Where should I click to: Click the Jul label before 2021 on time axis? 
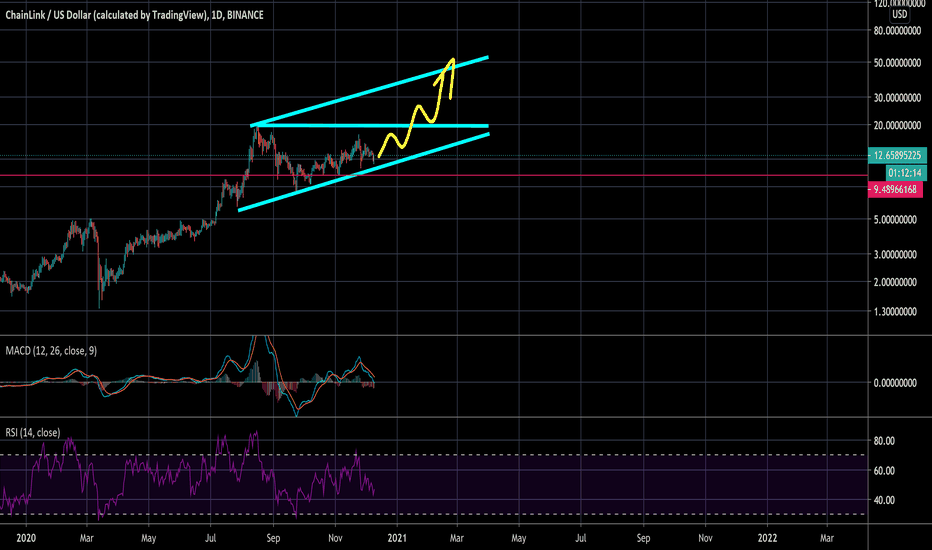[210, 538]
